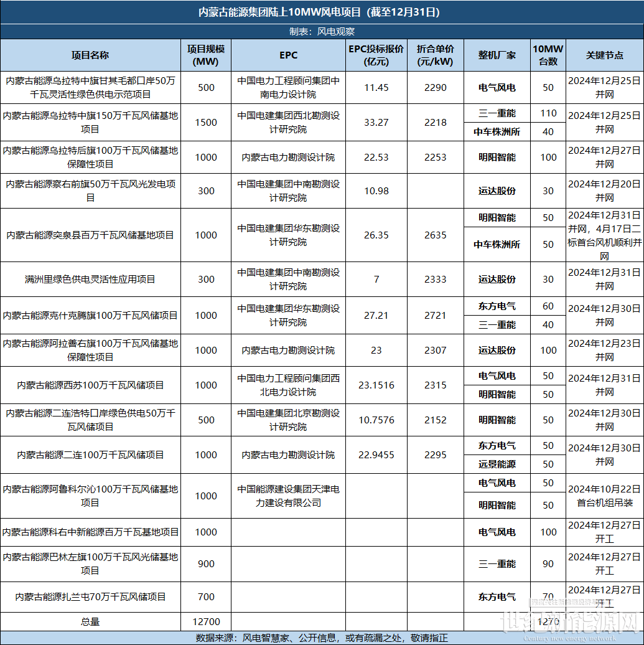Click the subtitle 制表：风电观察
Screen dimensions: 644x645
pos(322,32)
